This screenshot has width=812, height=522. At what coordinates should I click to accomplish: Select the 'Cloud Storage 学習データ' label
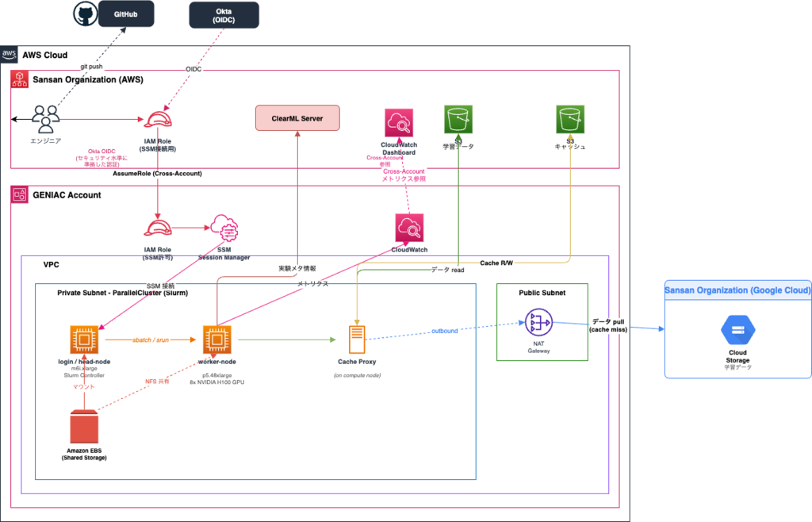click(738, 360)
